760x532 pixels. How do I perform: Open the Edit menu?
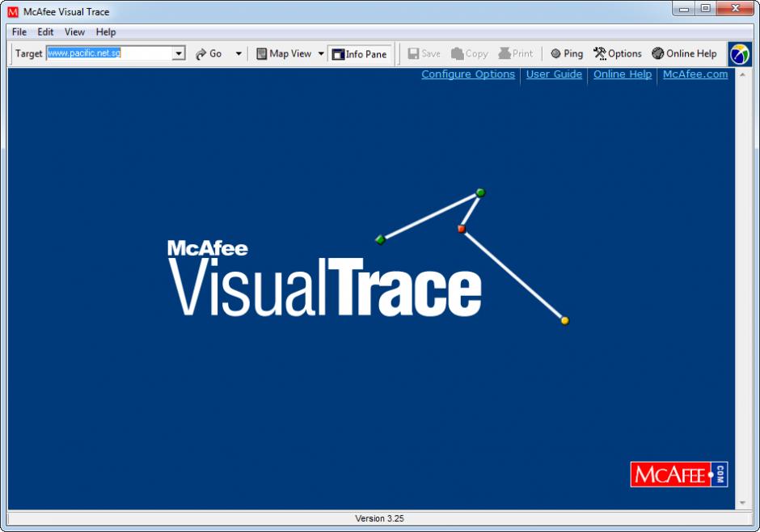(x=45, y=32)
